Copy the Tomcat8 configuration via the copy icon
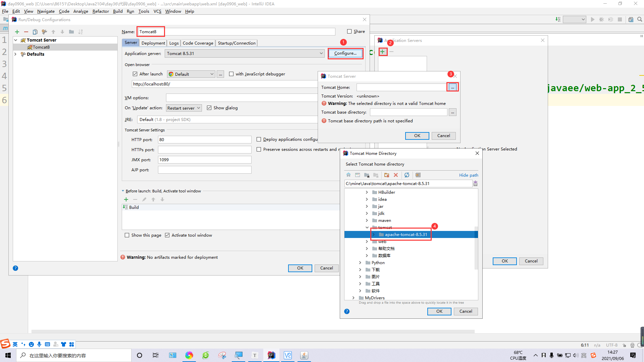 (x=35, y=32)
